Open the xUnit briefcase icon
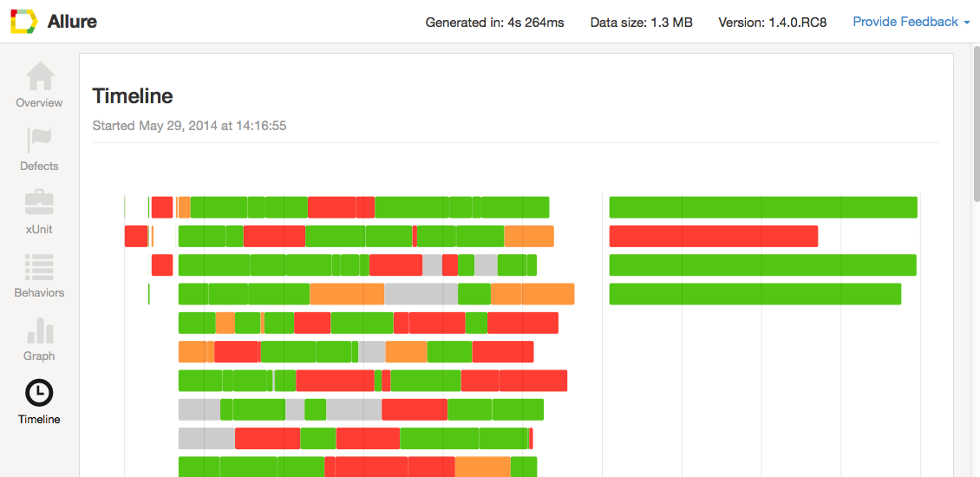The width and height of the screenshot is (980, 477). click(39, 203)
